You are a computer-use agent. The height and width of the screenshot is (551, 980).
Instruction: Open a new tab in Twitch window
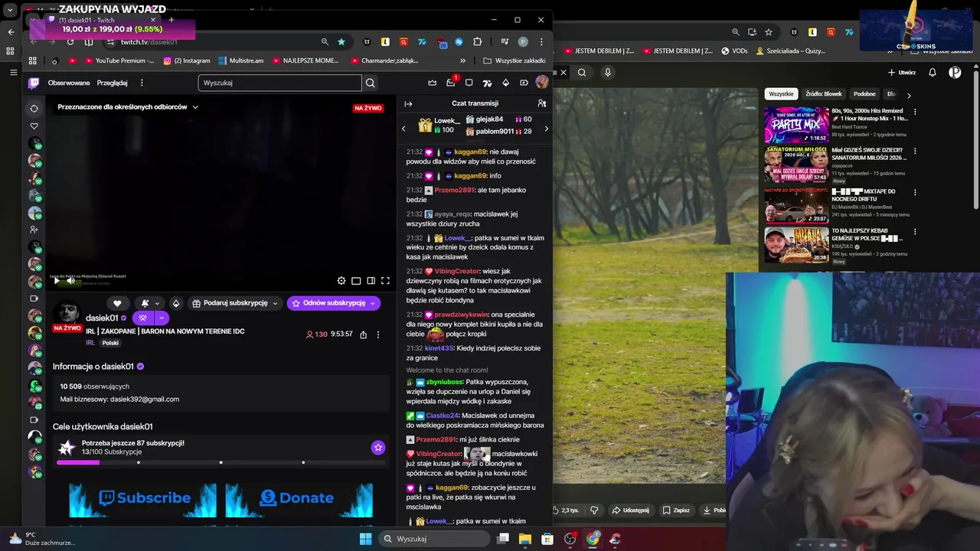click(x=171, y=20)
